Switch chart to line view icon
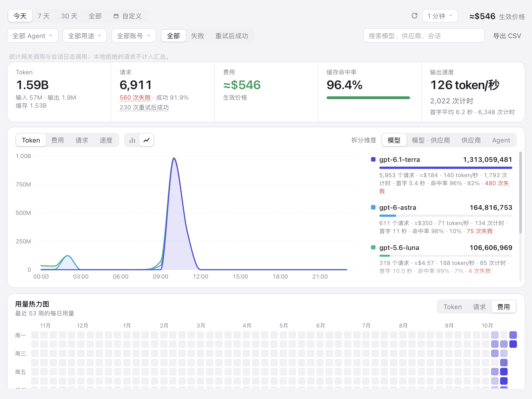 pos(147,140)
